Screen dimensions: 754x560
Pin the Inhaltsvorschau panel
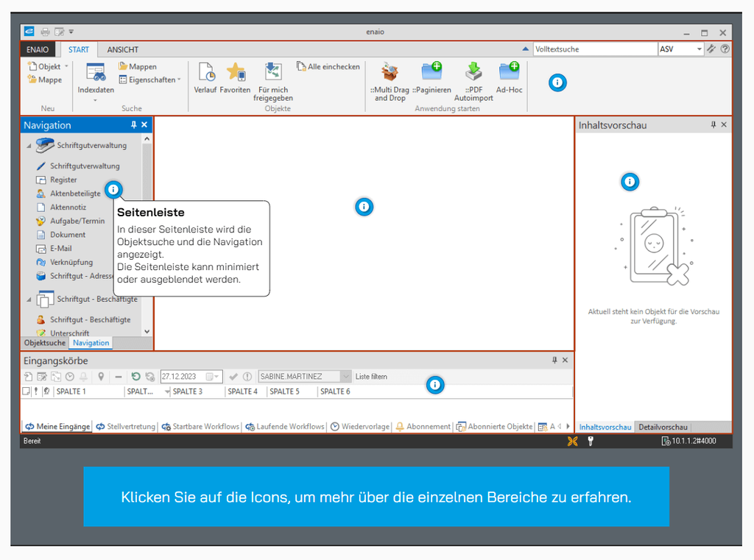[x=712, y=124]
